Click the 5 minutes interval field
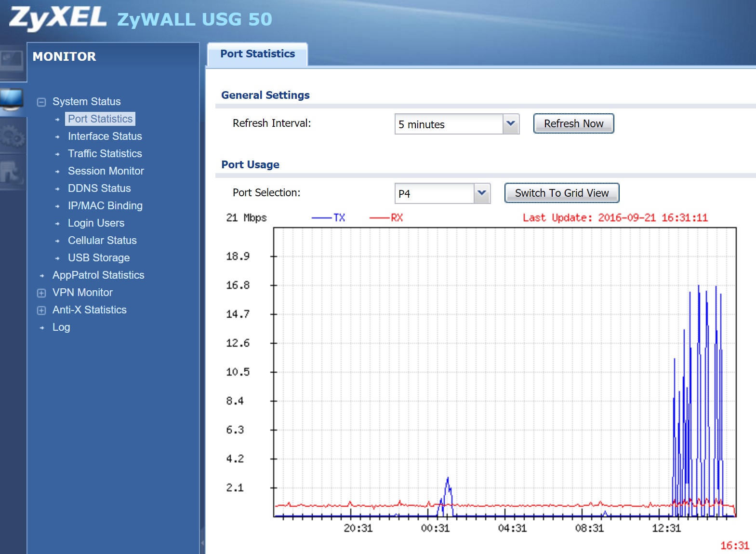This screenshot has height=554, width=756. point(449,124)
